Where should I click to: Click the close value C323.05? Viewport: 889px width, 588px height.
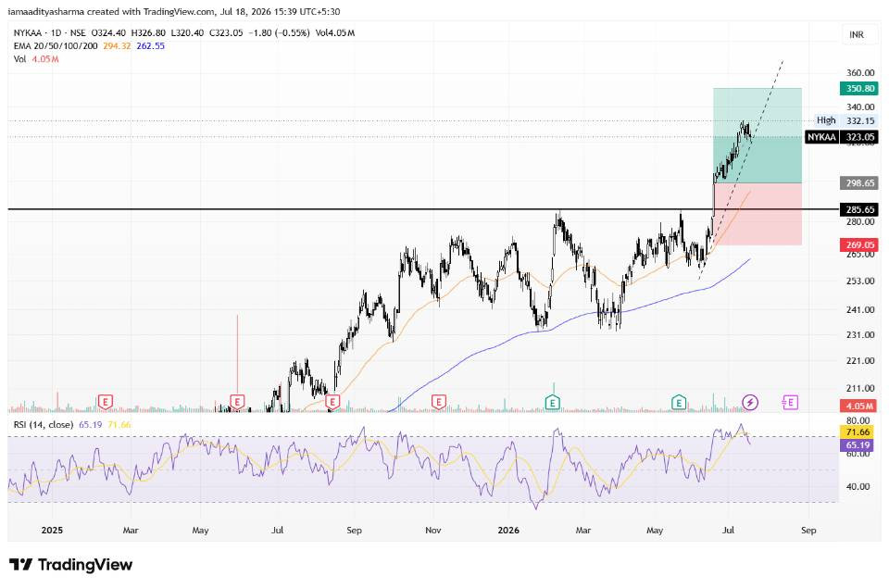[226, 33]
